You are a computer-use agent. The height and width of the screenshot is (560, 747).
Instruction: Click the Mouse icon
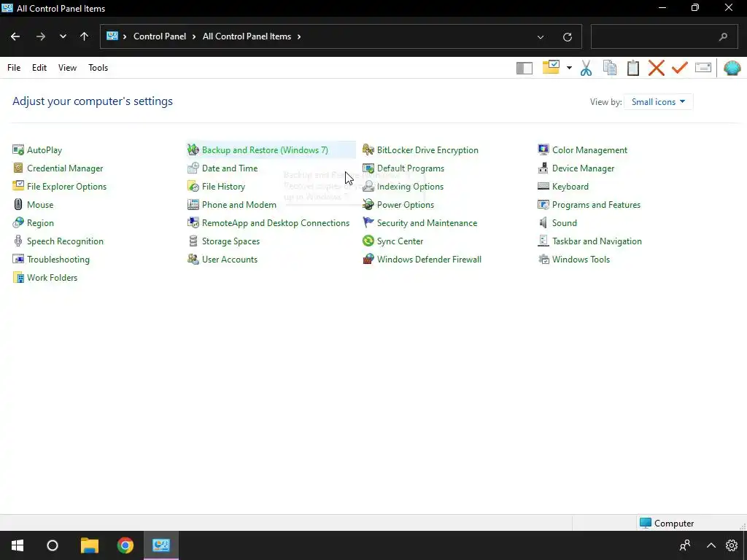(18, 205)
